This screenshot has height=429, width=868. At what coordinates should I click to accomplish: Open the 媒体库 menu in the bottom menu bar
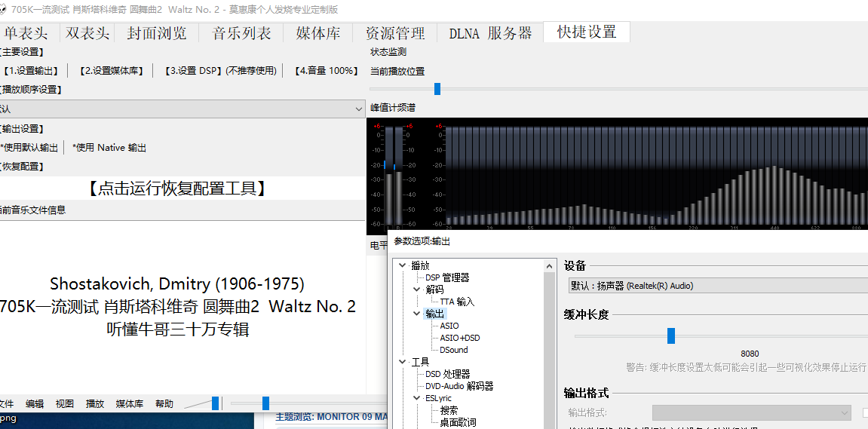[x=130, y=404]
